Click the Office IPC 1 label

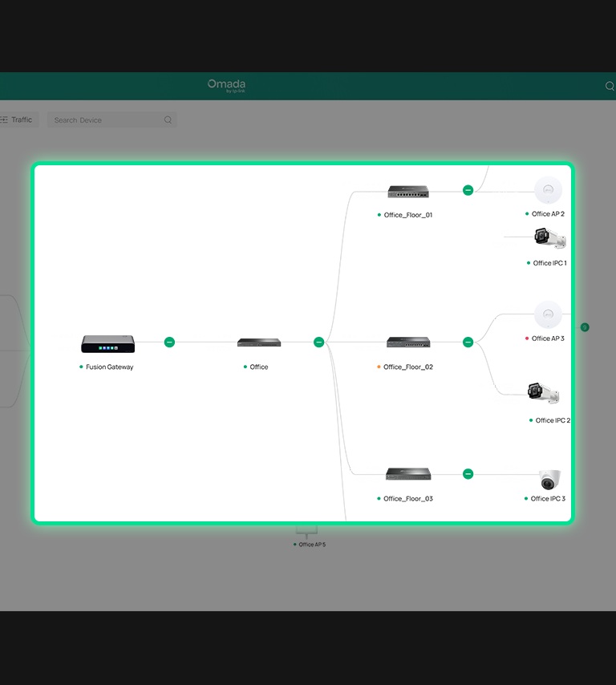point(549,263)
